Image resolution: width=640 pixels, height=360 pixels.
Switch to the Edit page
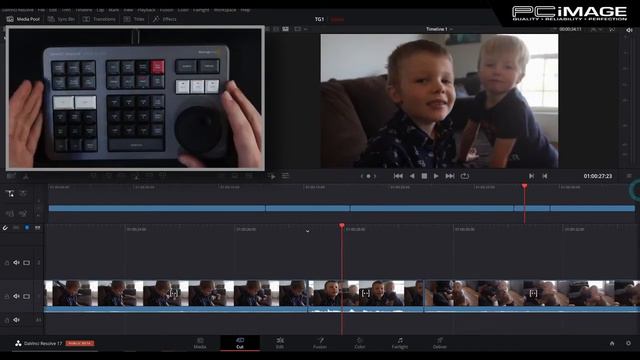pyautogui.click(x=280, y=343)
